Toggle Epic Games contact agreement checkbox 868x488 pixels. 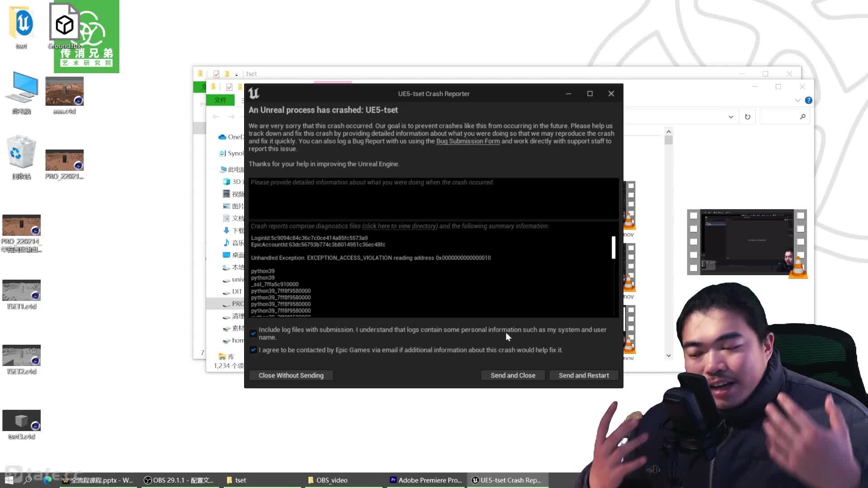tap(253, 350)
